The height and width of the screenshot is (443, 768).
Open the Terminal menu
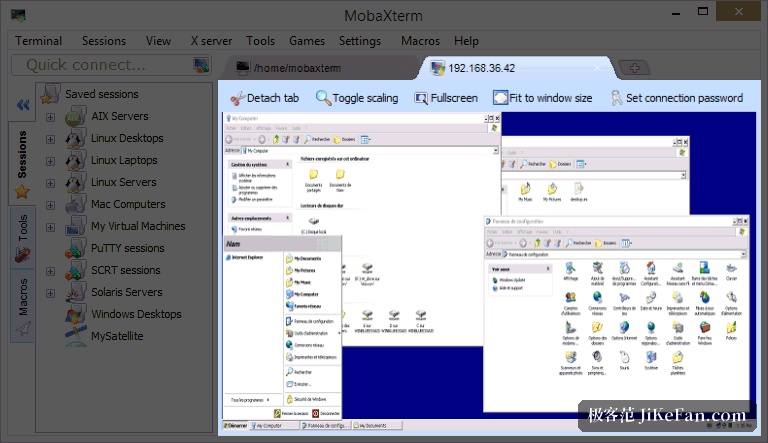[38, 41]
